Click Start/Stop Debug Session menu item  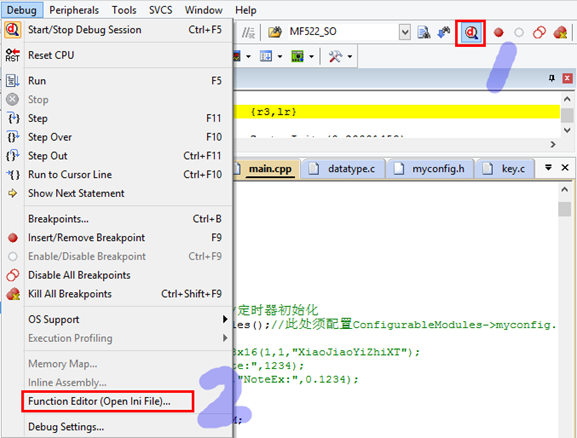point(117,30)
